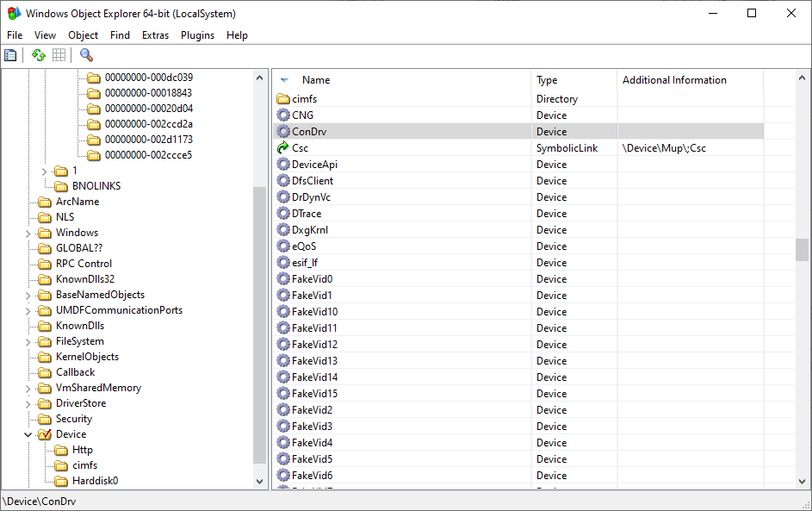Click the Http folder icon in tree
The image size is (812, 511).
pos(61,450)
